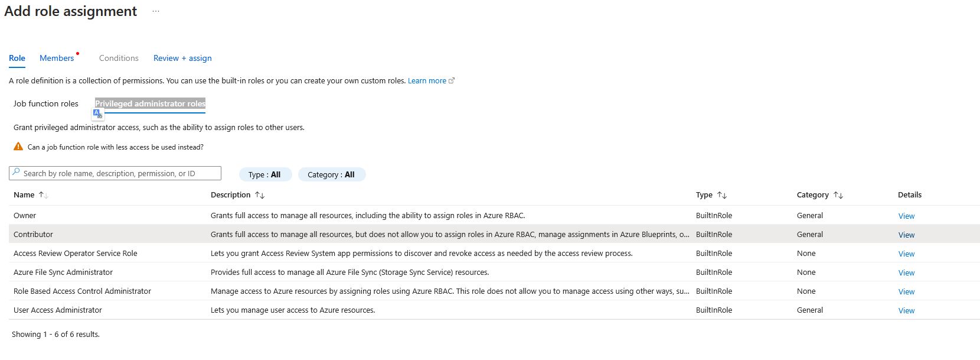Click Owner's description text

point(368,215)
